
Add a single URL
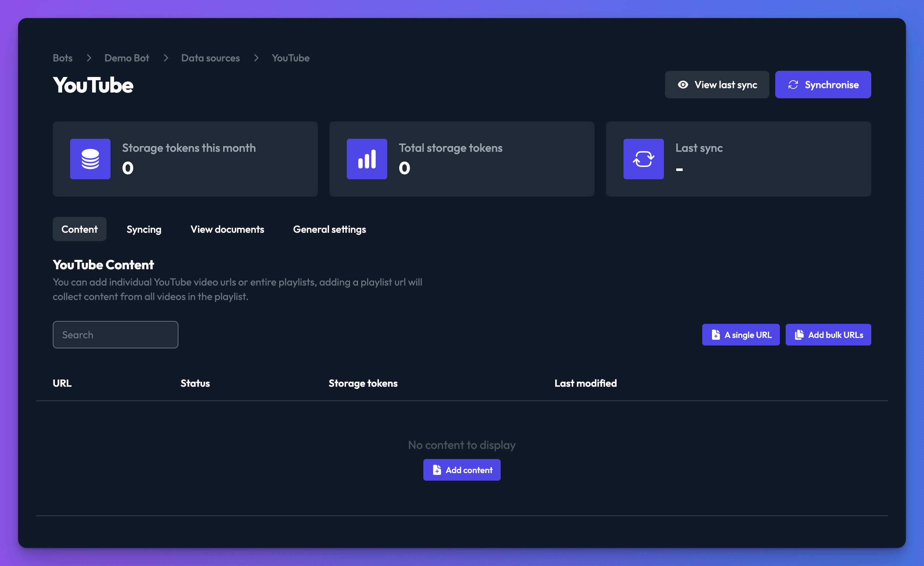coord(741,334)
